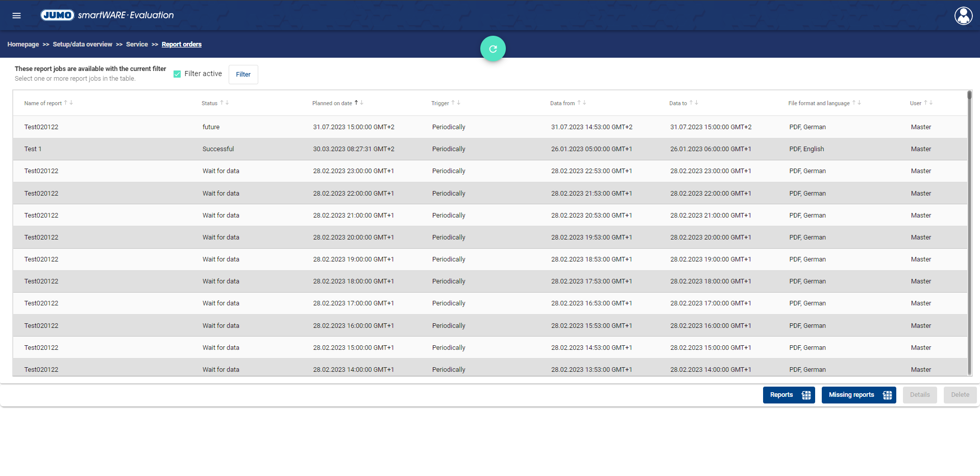This screenshot has width=980, height=476.
Task: Sort Data from column ascending arrow
Action: click(579, 103)
